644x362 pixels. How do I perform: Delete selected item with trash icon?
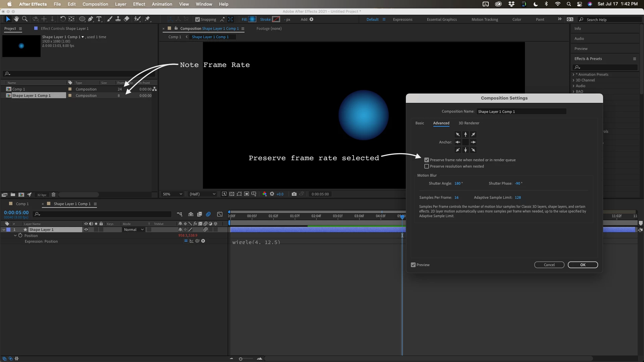[53, 195]
